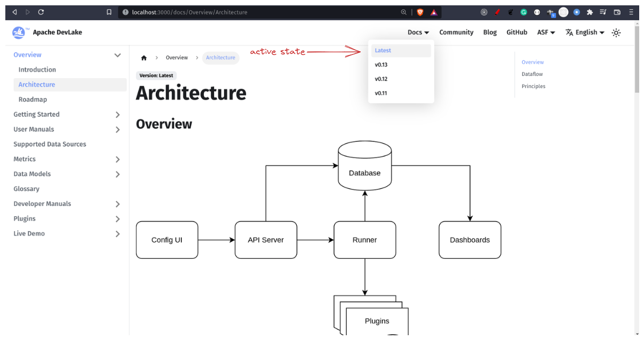Expand the Plugins sidebar chevron
The width and height of the screenshot is (644, 340).
coord(118,219)
